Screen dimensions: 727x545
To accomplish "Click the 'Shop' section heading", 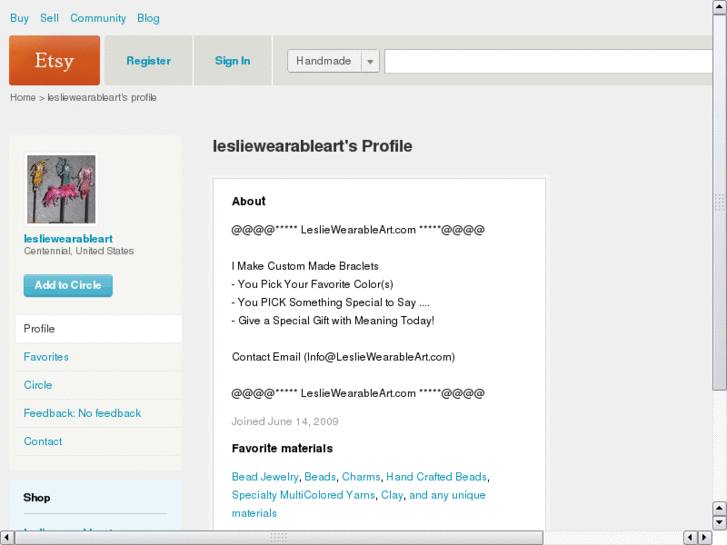I will tap(37, 498).
